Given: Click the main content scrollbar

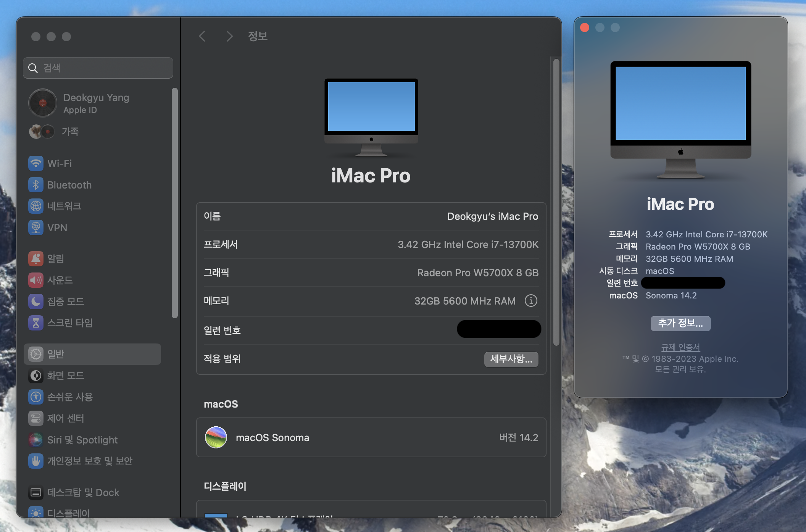Looking at the screenshot, I should [x=556, y=202].
